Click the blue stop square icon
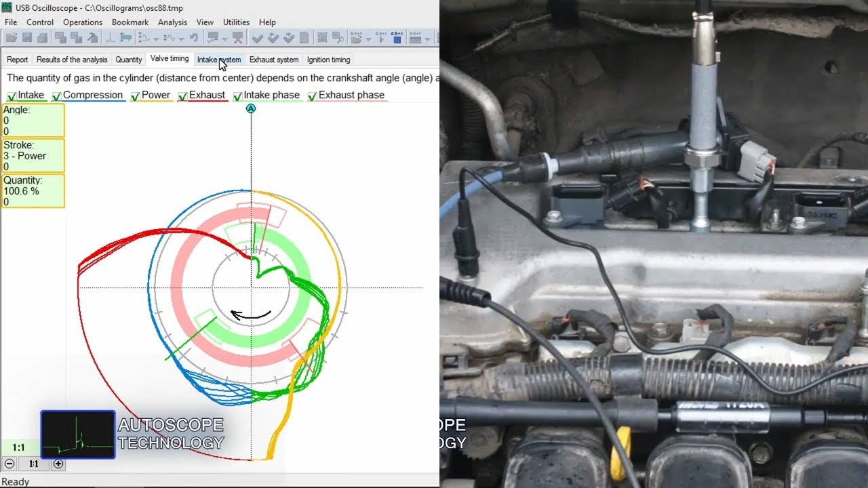Screen dimensions: 868x488 397,37
